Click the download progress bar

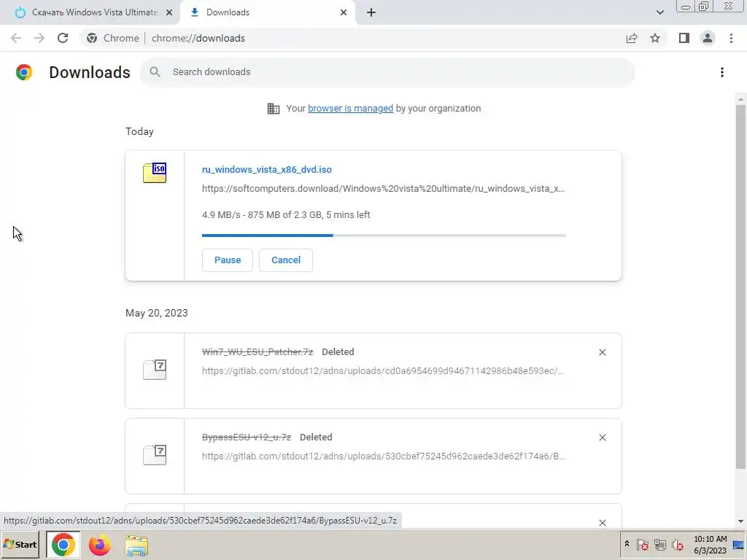[x=384, y=236]
